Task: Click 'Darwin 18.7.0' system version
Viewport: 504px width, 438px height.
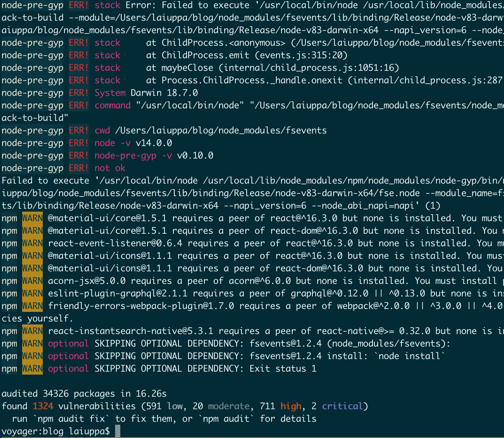Action: pyautogui.click(x=164, y=93)
